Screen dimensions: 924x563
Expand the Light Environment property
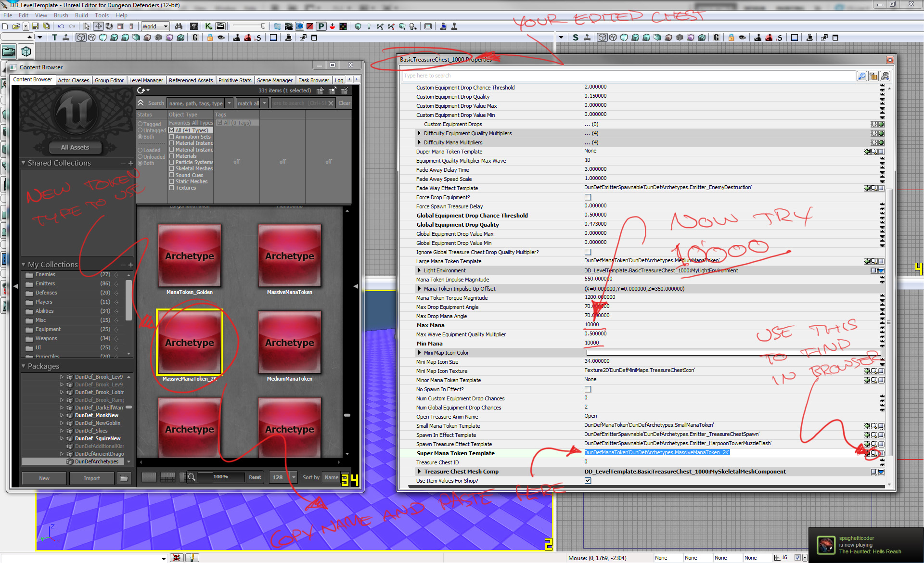click(419, 270)
